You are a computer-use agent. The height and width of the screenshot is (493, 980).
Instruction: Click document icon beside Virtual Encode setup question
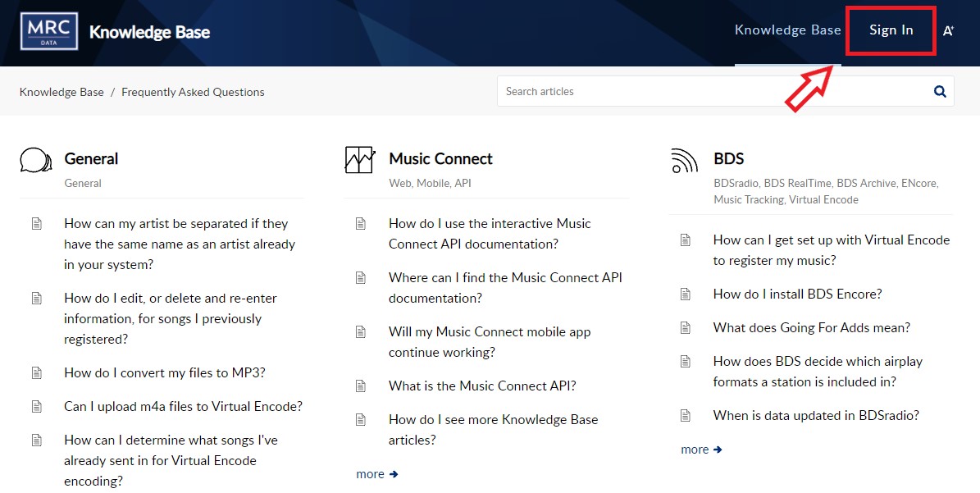(686, 240)
